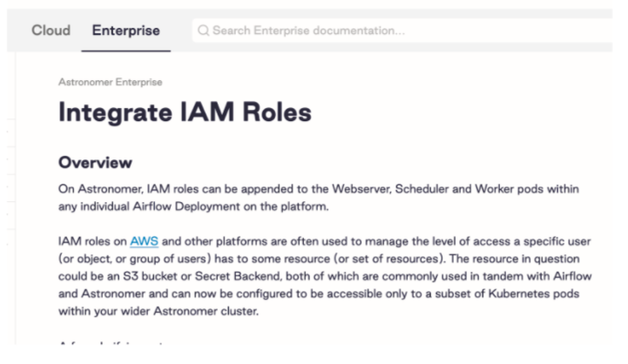The height and width of the screenshot is (364, 628).
Task: Select the Enterprise tab
Action: click(x=126, y=30)
